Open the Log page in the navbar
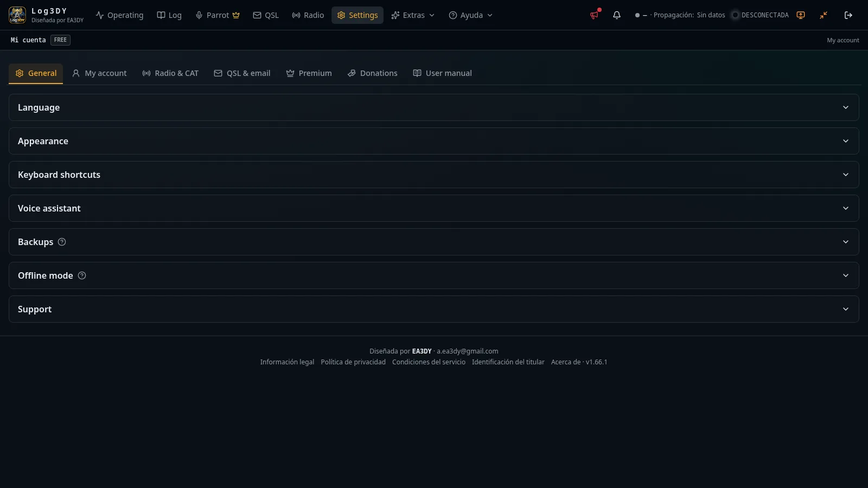Viewport: 868px width, 488px height. tap(169, 15)
